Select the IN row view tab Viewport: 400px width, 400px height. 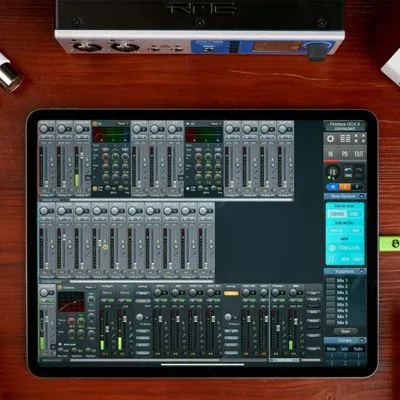[x=331, y=154]
